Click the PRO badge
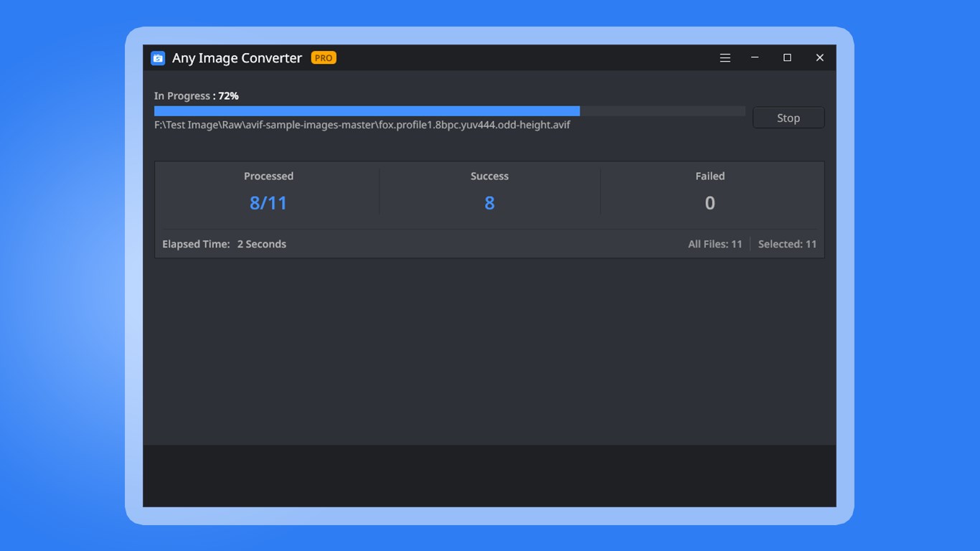 [x=324, y=58]
